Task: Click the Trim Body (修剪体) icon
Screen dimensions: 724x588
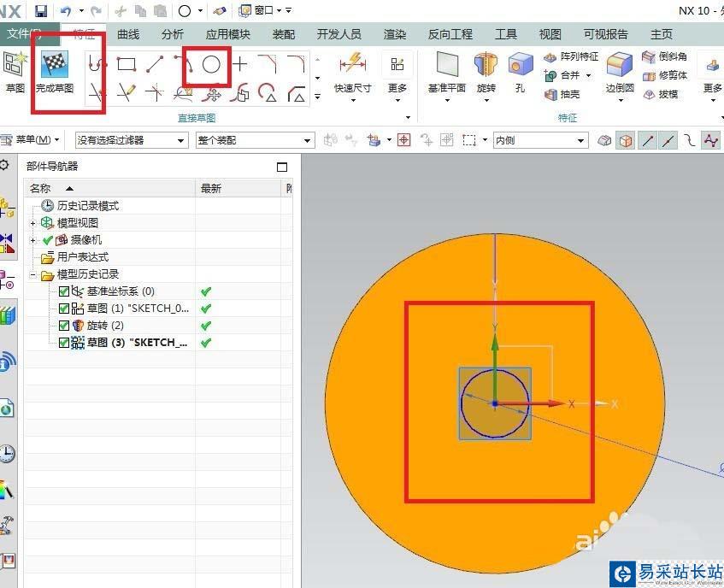Action: coord(649,76)
